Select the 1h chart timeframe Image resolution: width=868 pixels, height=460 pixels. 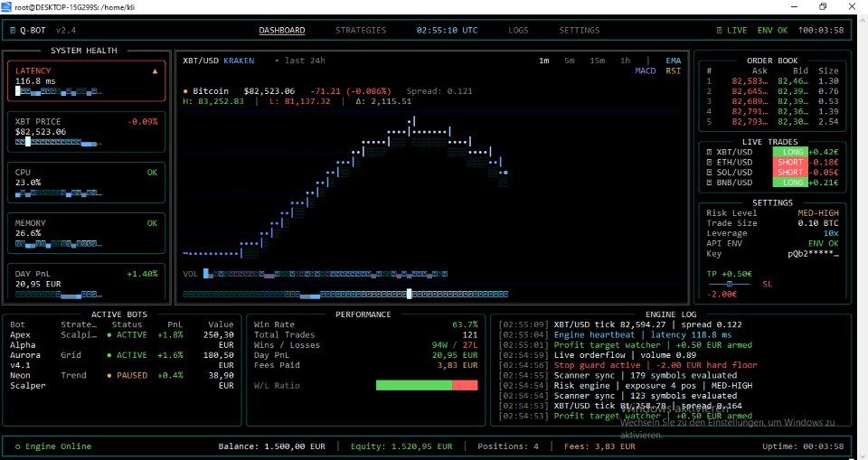[625, 61]
